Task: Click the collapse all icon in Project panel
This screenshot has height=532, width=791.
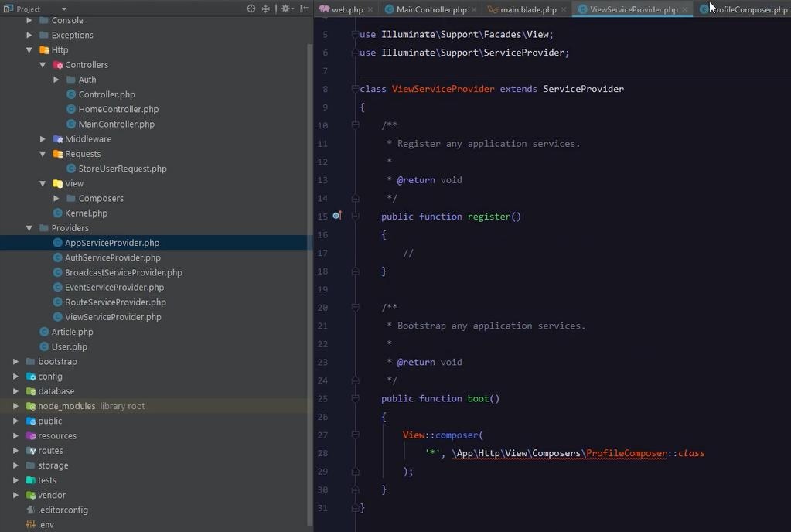Action: pos(266,9)
